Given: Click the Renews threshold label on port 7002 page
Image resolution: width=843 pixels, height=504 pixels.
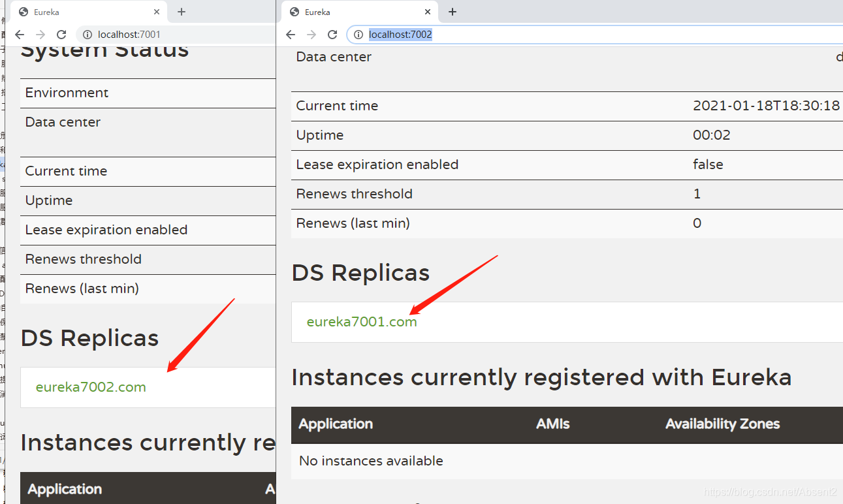Looking at the screenshot, I should (355, 194).
